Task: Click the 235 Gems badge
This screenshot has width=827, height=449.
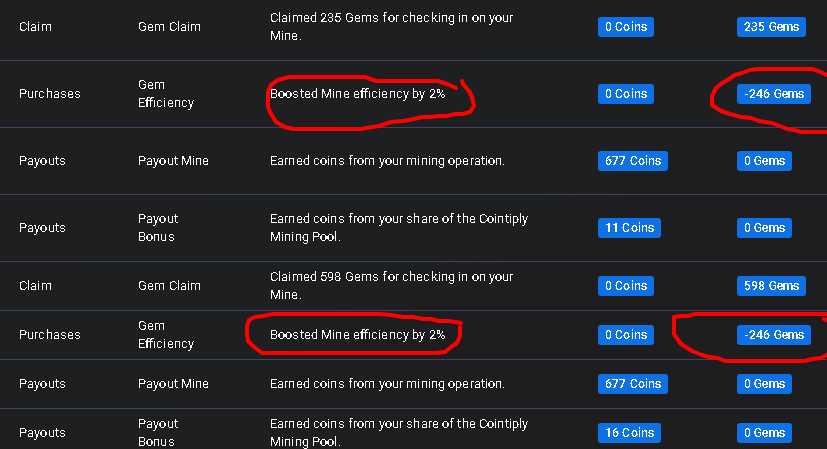Action: click(x=771, y=27)
